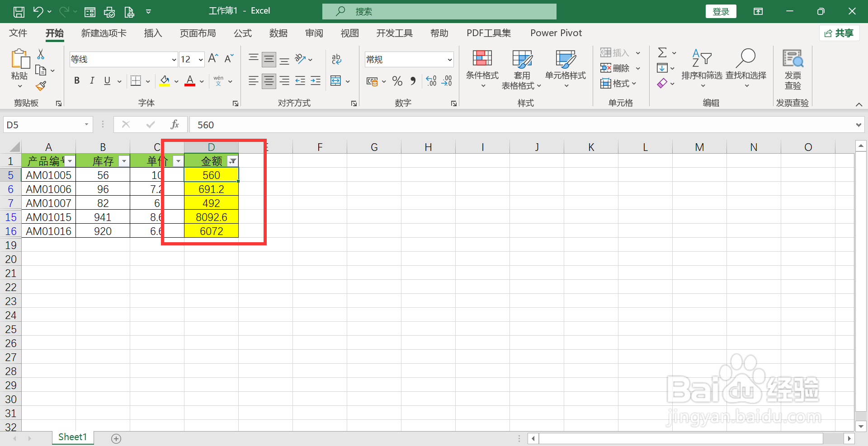Image resolution: width=868 pixels, height=446 pixels.
Task: Toggle middle vertical alignment
Action: (269, 59)
